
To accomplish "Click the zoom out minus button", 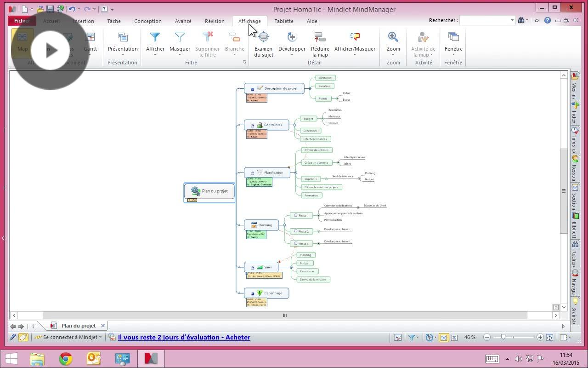I will coord(487,337).
